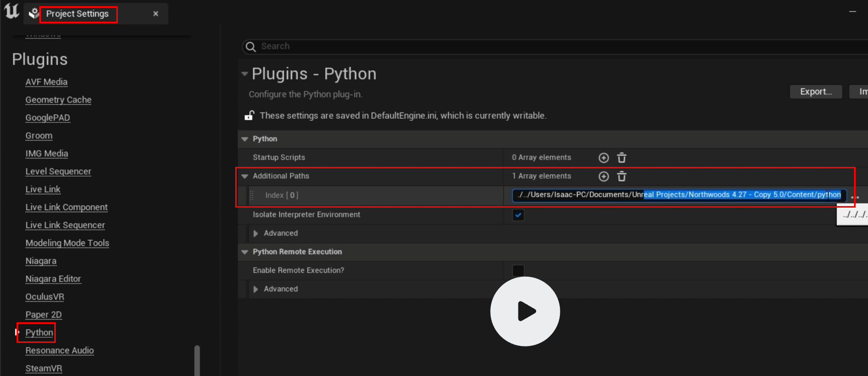Click the Additional Paths Index 0 path field
This screenshot has width=868, height=376.
tap(679, 195)
